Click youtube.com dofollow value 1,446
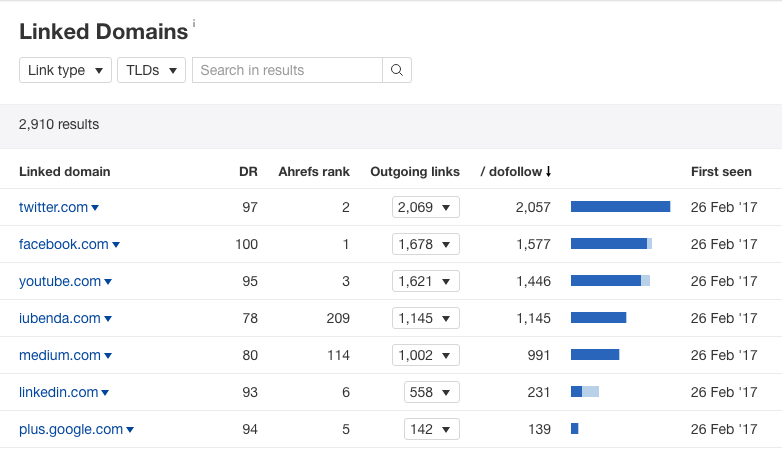 pyautogui.click(x=533, y=281)
